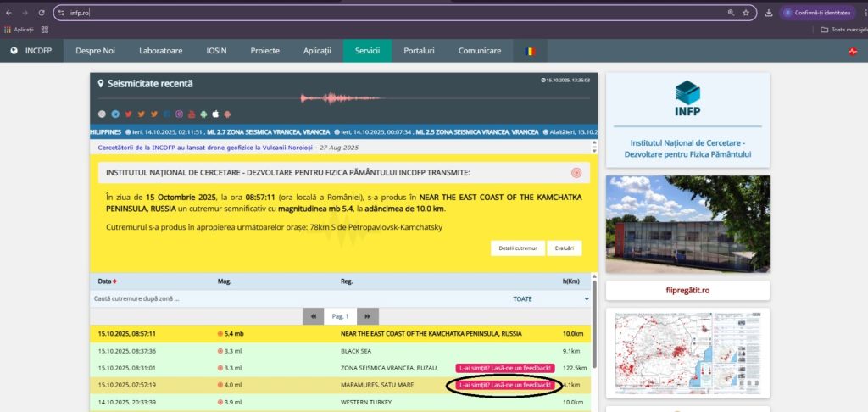Open the Aplicații navigation menu
Viewport: 868px width, 412px height.
point(317,51)
